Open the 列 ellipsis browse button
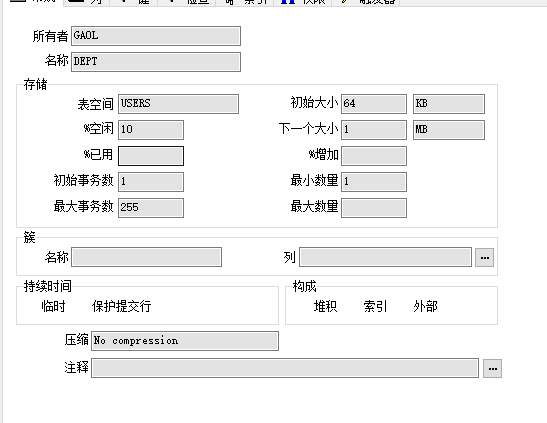 484,257
